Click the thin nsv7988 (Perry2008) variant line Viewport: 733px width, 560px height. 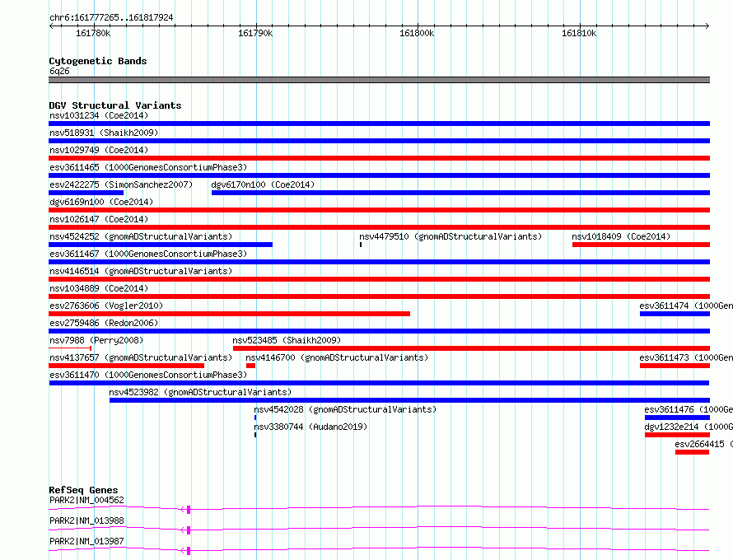point(70,348)
